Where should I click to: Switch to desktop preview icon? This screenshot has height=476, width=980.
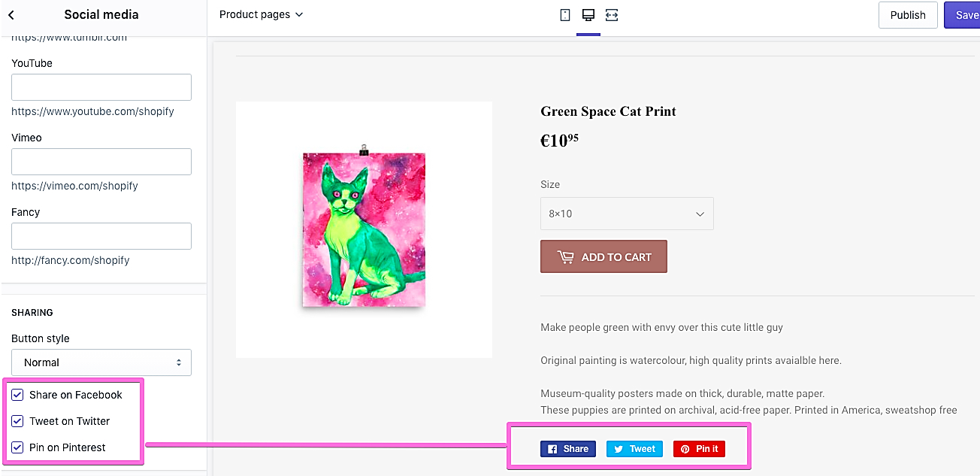pyautogui.click(x=588, y=15)
